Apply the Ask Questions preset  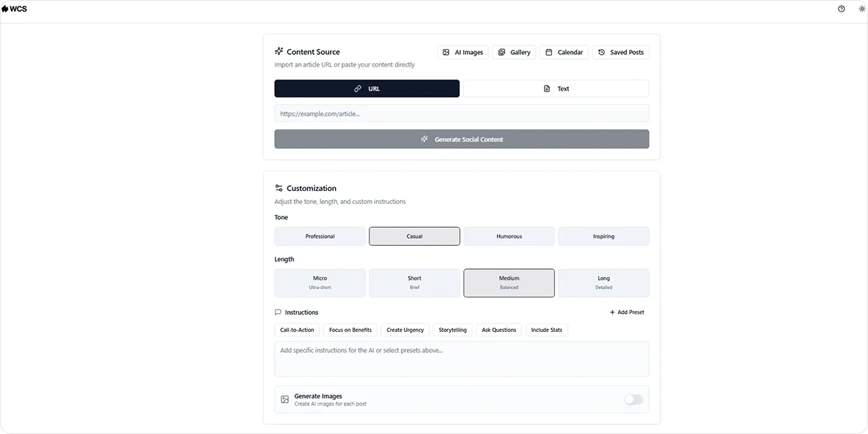[x=499, y=330]
